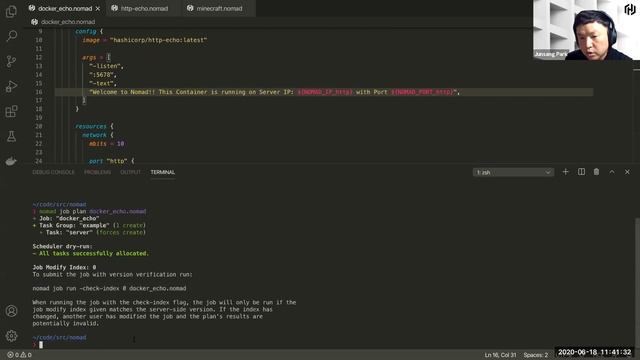Maximize the panel with chevron up icon

point(612,172)
